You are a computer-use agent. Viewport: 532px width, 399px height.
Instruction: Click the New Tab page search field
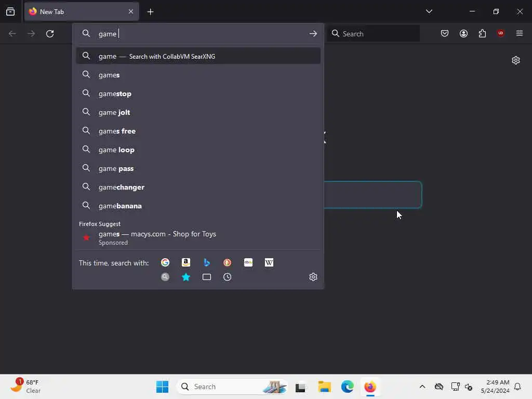coord(373,195)
